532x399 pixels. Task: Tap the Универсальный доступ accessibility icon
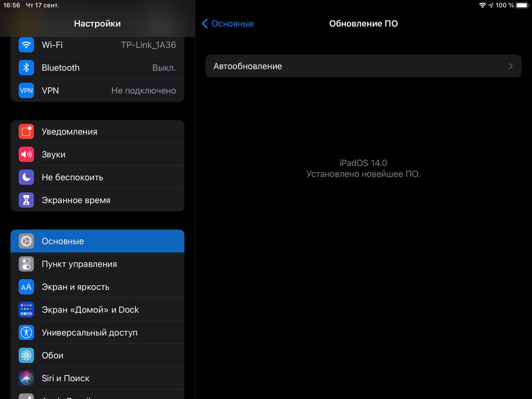26,332
